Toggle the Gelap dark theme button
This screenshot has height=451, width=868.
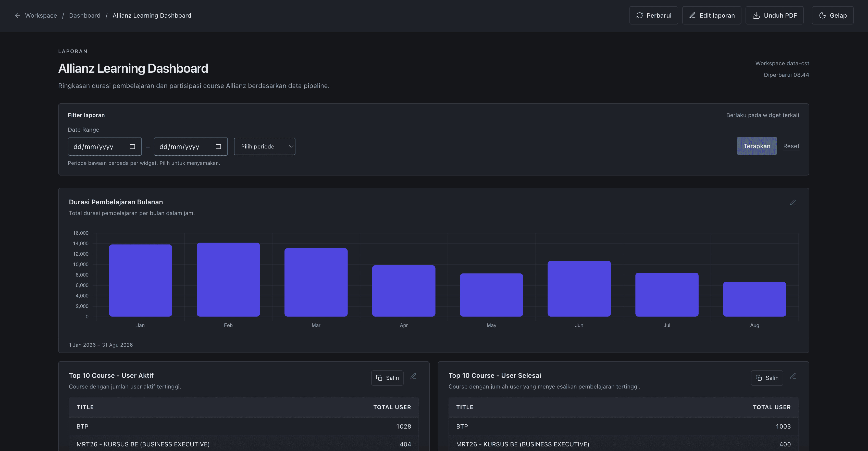point(832,16)
